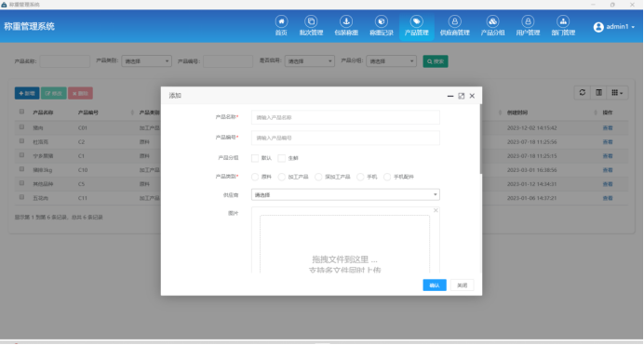Minimize the 添加 dialog
Viewport: 644px width, 345px height.
450,96
